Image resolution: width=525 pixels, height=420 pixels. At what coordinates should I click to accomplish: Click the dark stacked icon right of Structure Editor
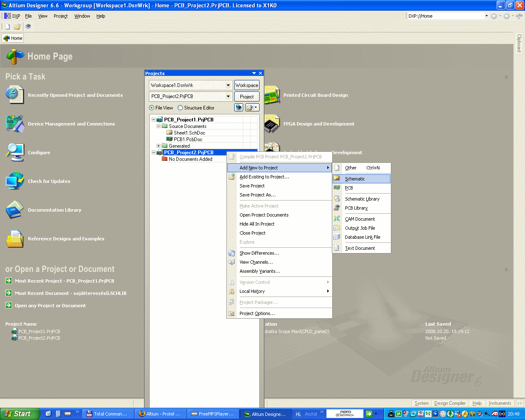click(x=239, y=107)
